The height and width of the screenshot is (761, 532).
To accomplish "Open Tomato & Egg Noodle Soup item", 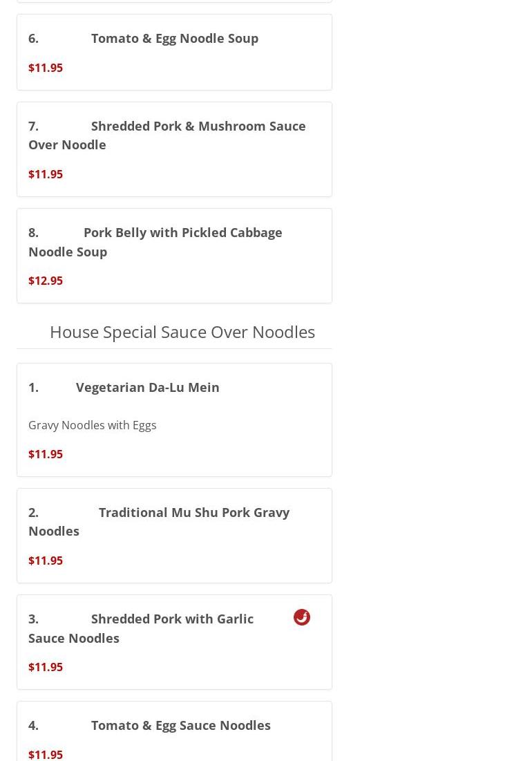I will tap(174, 38).
